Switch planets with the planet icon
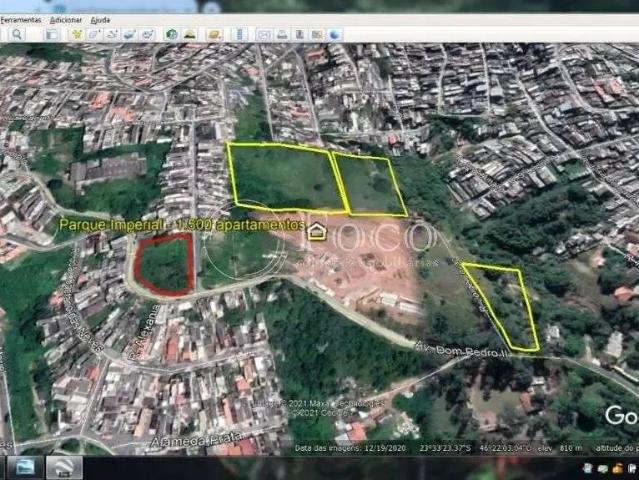Image resolution: width=639 pixels, height=480 pixels. coord(214,34)
